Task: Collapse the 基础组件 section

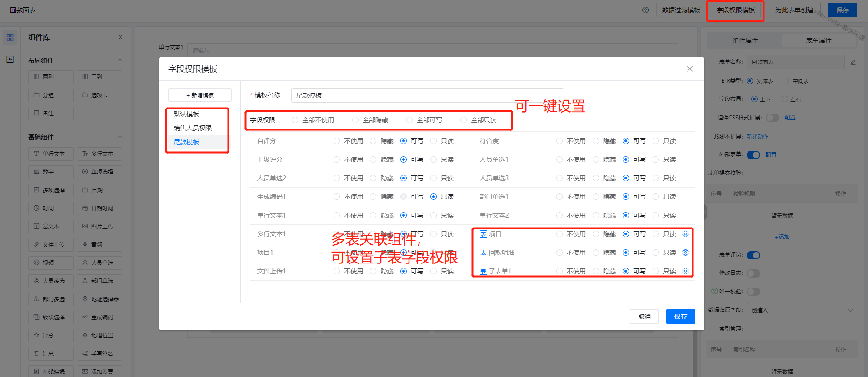Action: click(120, 137)
